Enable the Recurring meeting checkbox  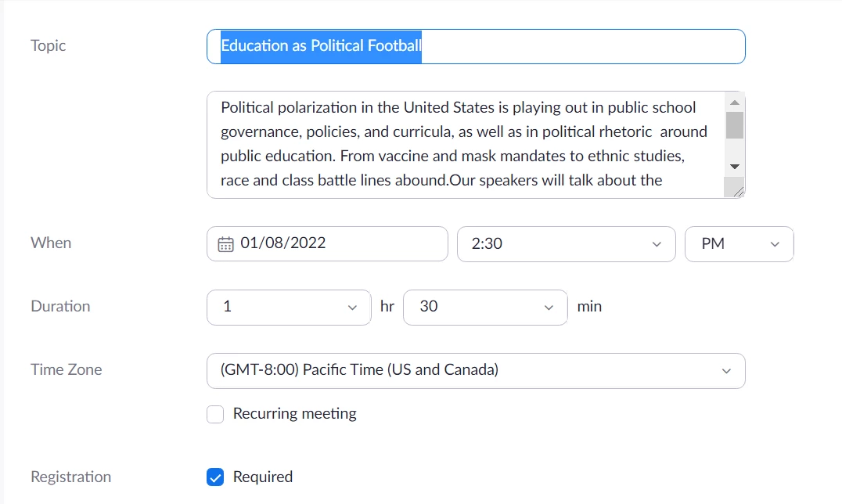[215, 414]
